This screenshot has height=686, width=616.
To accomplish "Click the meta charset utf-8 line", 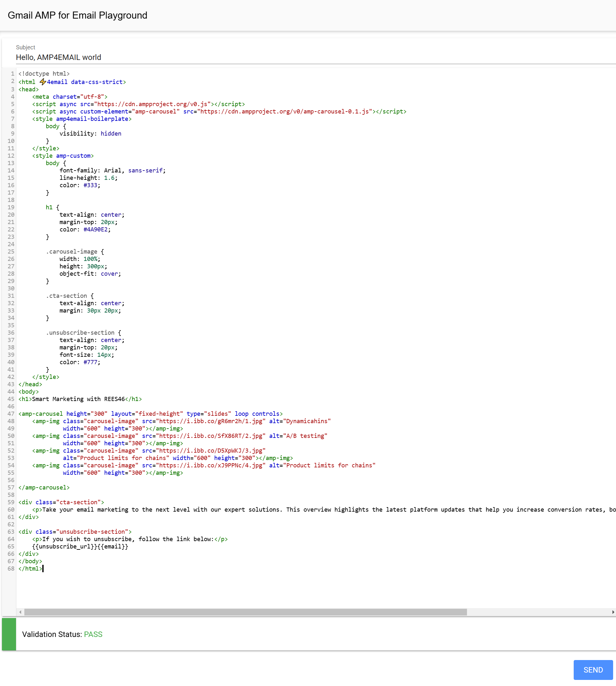I will click(70, 96).
